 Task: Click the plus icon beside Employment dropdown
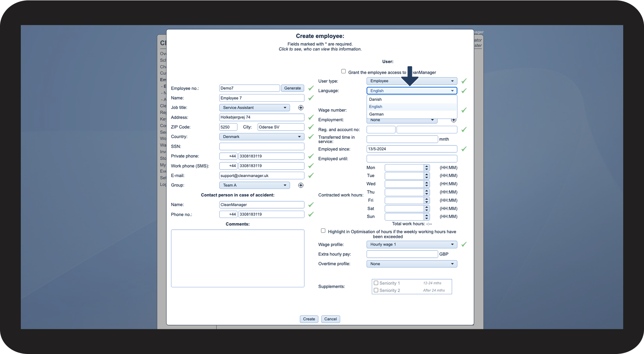point(453,120)
